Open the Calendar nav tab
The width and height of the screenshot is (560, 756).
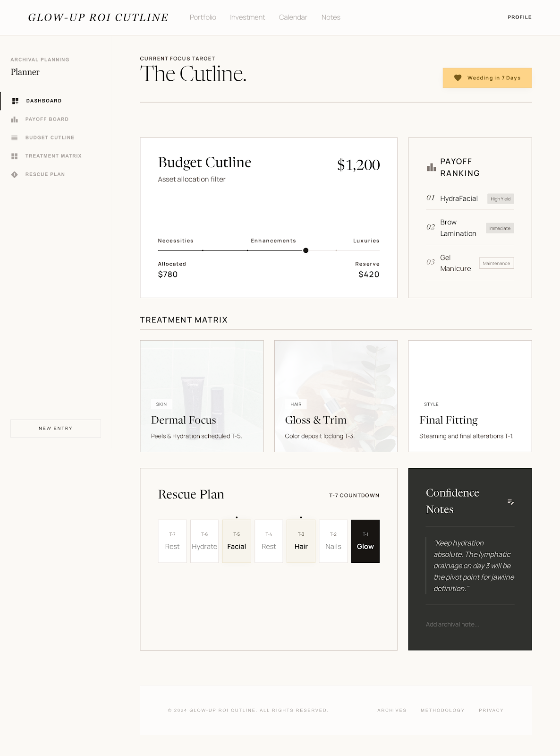pyautogui.click(x=293, y=17)
